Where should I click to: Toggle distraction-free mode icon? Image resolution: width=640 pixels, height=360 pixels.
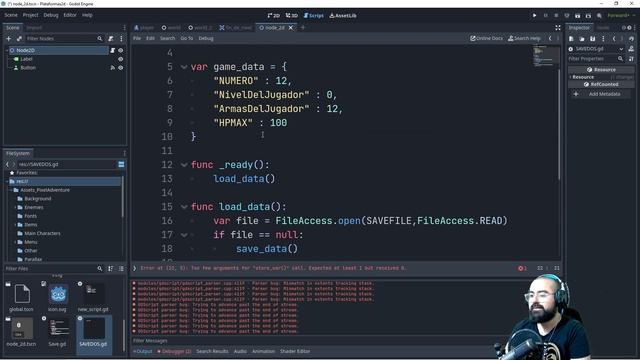tap(558, 28)
